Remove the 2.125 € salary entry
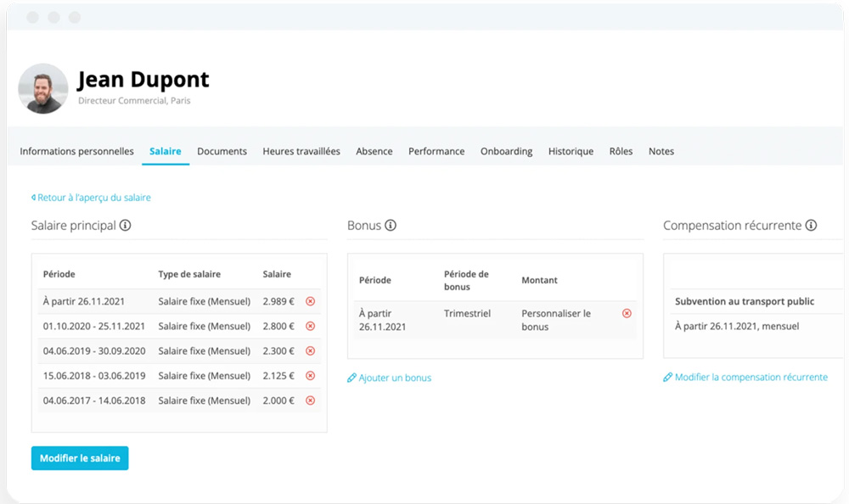Screen dimensions: 849x504 point(310,376)
